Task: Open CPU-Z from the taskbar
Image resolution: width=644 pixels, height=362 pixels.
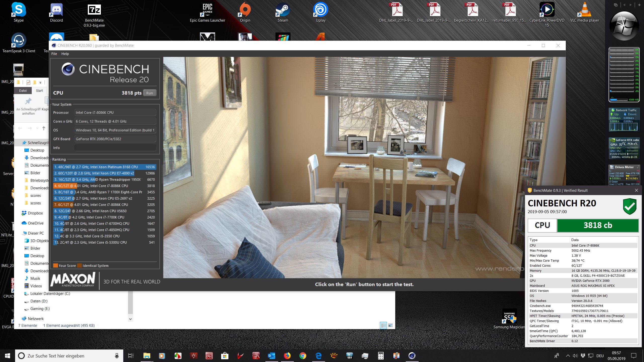Action: pyautogui.click(x=209, y=356)
